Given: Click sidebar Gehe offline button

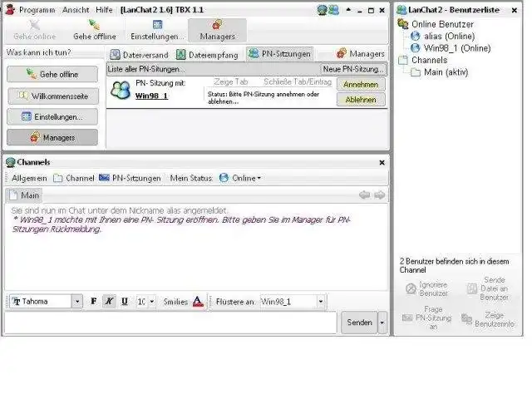Looking at the screenshot, I should point(52,74).
